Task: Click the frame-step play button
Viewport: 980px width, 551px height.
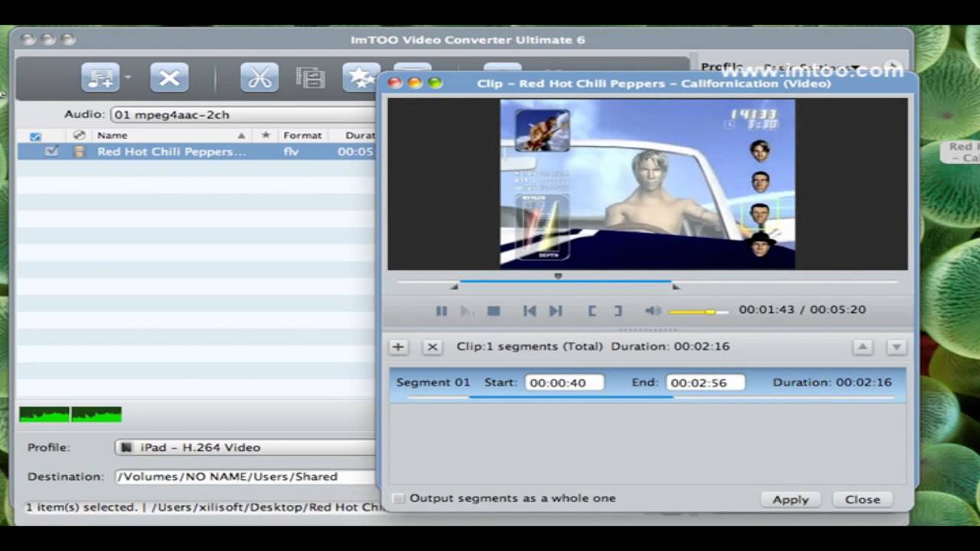Action: (467, 311)
